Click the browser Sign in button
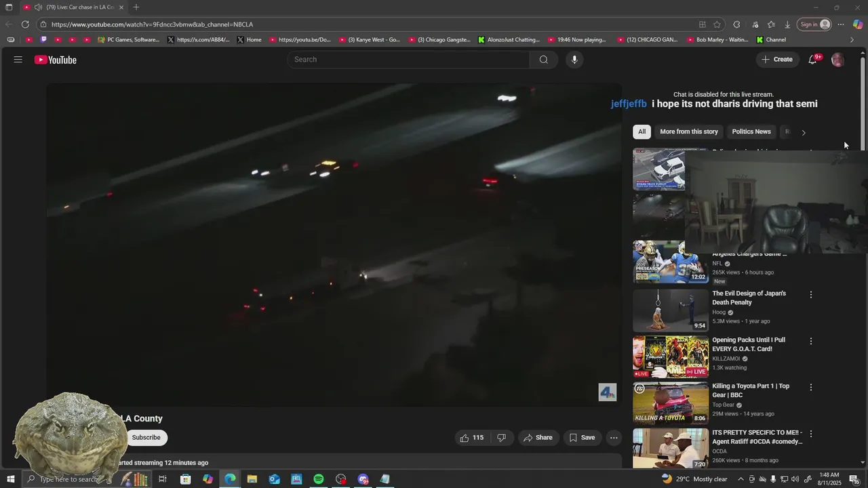This screenshot has height=488, width=868. point(814,24)
